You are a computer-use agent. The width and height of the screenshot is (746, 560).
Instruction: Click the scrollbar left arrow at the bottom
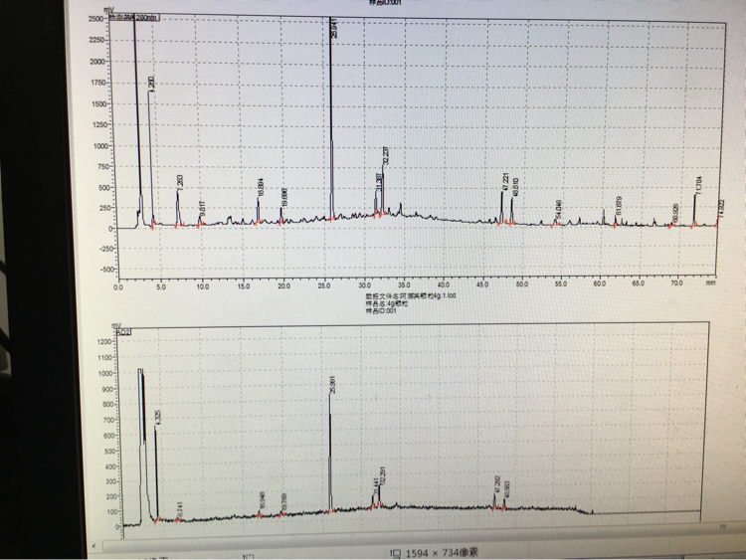tap(93, 545)
